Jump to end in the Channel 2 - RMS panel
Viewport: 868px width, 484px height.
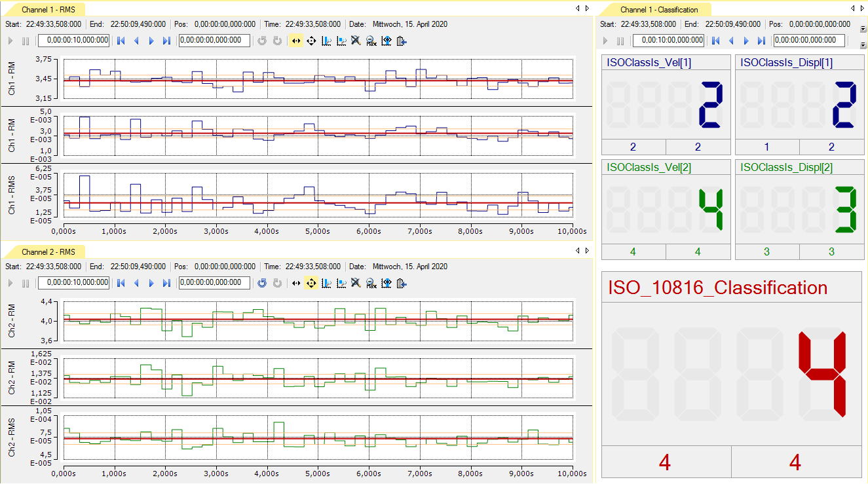pyautogui.click(x=166, y=283)
